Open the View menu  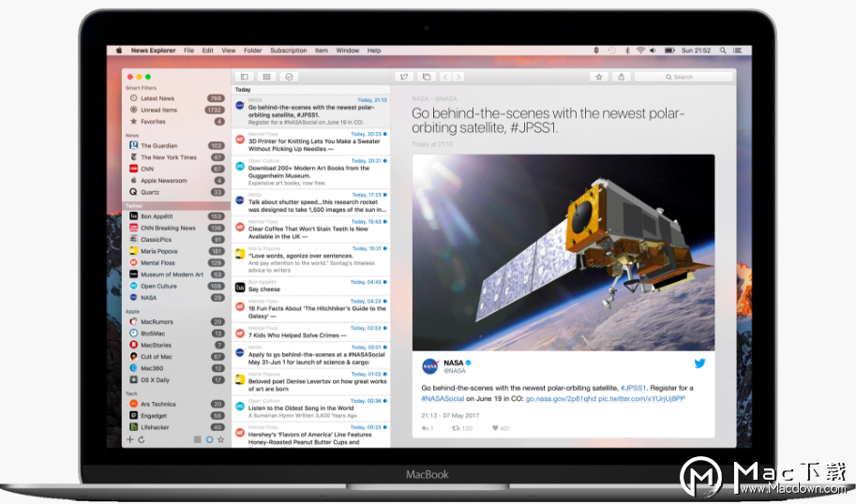[228, 51]
